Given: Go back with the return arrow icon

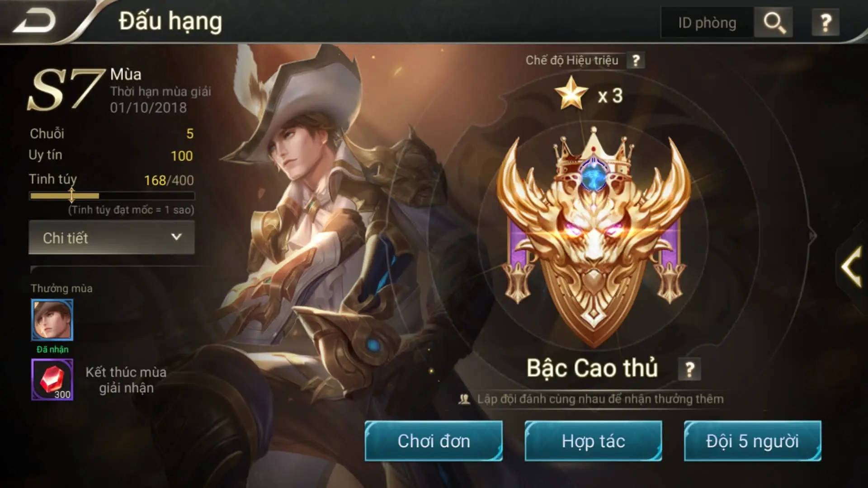Looking at the screenshot, I should click(x=34, y=21).
